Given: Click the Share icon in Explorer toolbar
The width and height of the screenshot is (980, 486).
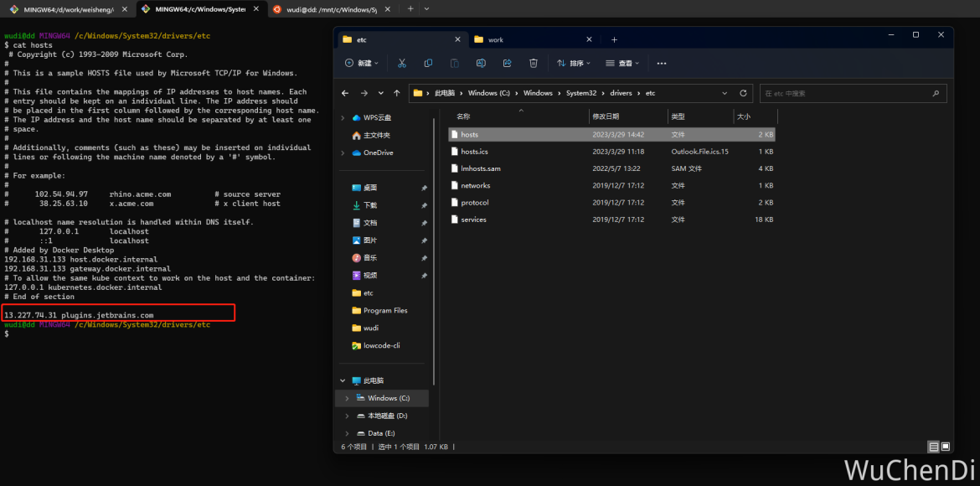Looking at the screenshot, I should coord(507,63).
